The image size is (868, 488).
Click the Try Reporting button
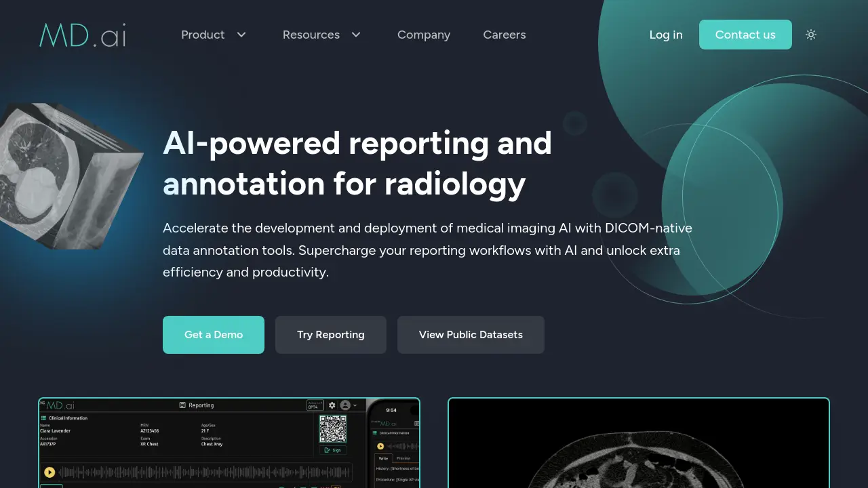(331, 335)
